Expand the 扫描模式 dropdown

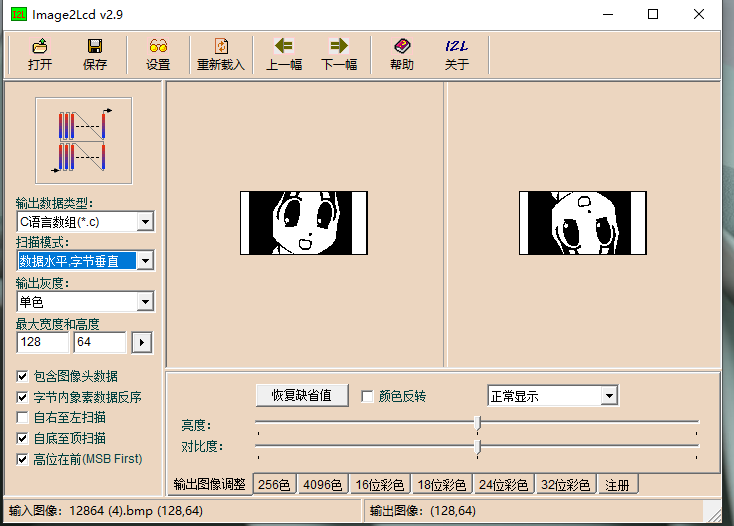click(145, 261)
